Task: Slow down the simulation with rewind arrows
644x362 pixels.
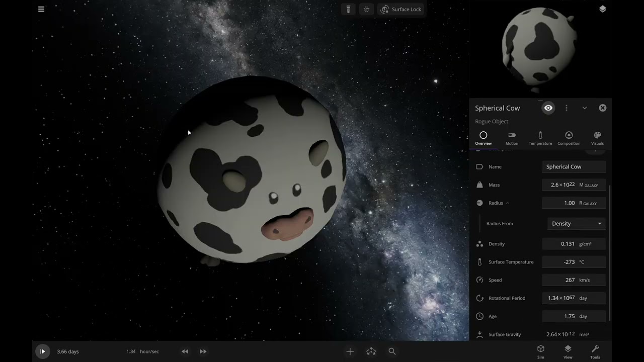Action: click(185, 351)
